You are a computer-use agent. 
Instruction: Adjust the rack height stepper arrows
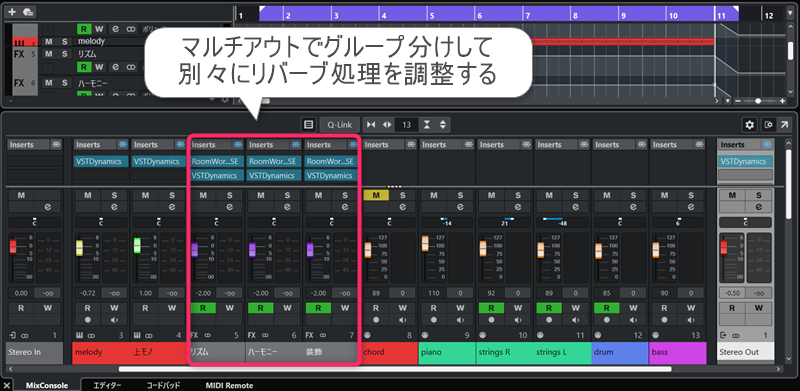click(442, 125)
